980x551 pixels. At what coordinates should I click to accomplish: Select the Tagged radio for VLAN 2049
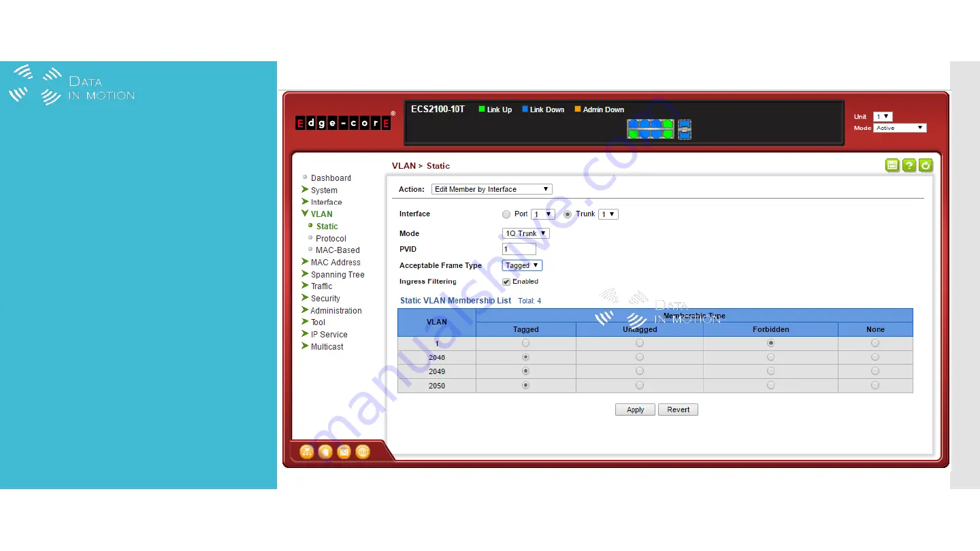point(525,371)
